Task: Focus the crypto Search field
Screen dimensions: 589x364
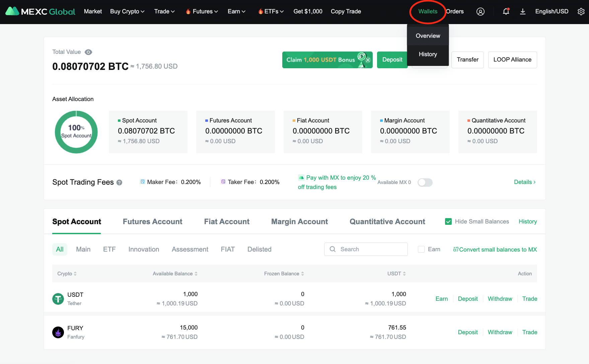Action: coord(366,249)
